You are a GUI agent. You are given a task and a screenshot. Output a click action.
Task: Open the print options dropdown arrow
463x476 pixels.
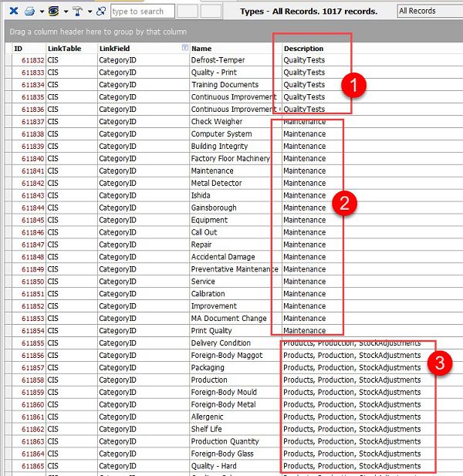(x=42, y=12)
